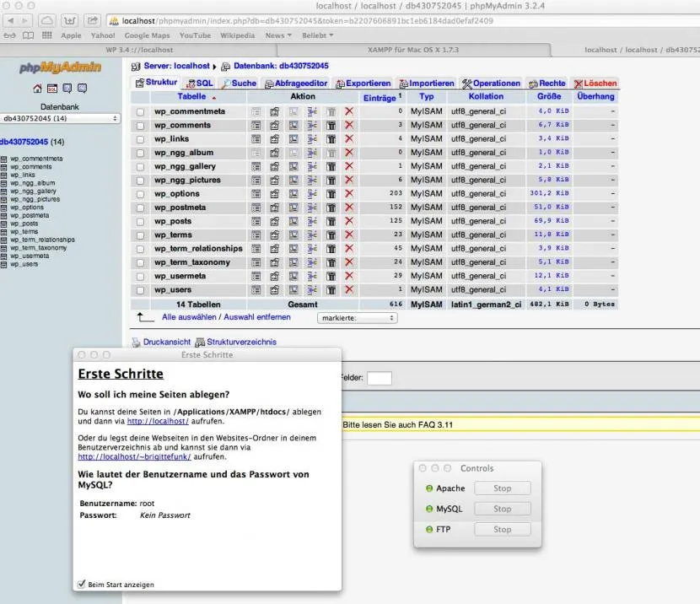
Task: Open the Importieren tab
Action: (427, 83)
